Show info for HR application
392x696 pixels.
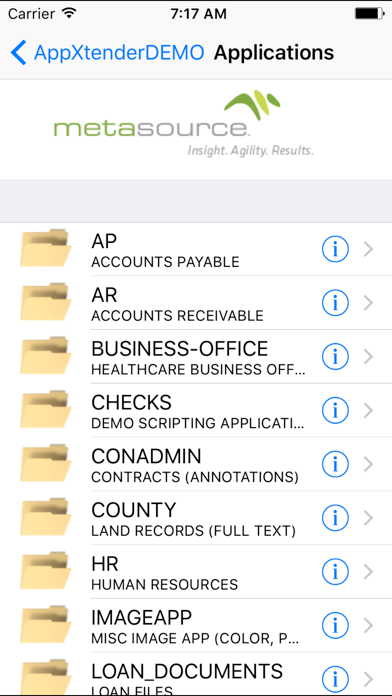click(335, 572)
